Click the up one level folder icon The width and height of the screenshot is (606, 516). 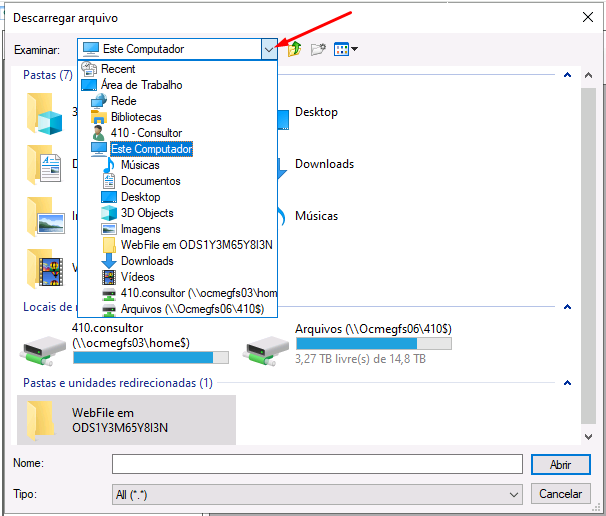[x=295, y=49]
